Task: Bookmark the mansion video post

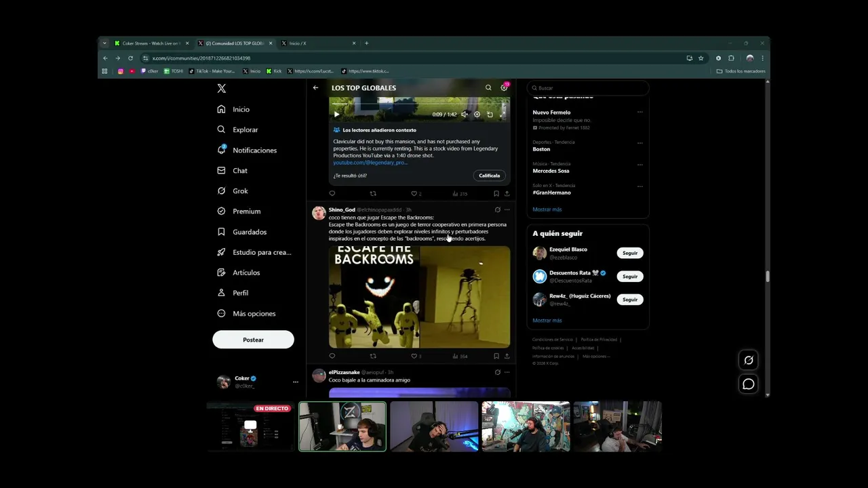Action: click(x=496, y=194)
